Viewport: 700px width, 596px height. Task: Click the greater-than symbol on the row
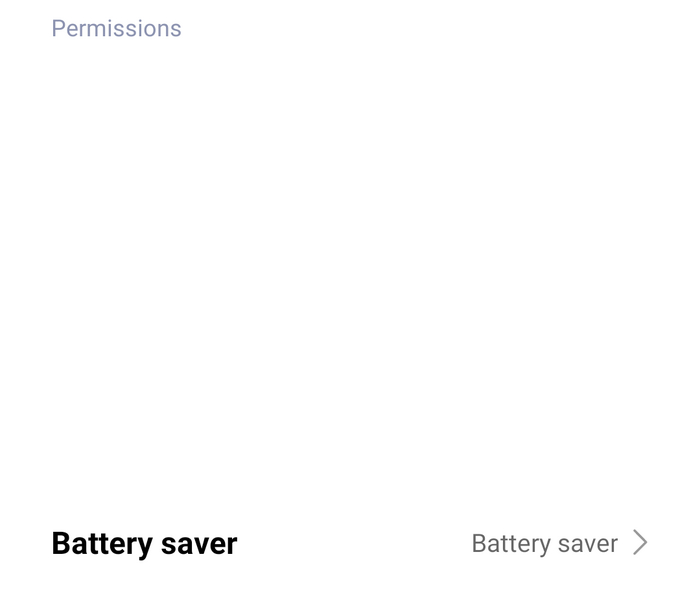tap(640, 543)
